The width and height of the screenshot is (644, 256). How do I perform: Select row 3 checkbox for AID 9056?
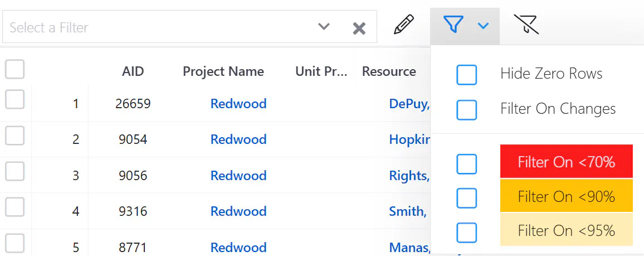tap(15, 171)
